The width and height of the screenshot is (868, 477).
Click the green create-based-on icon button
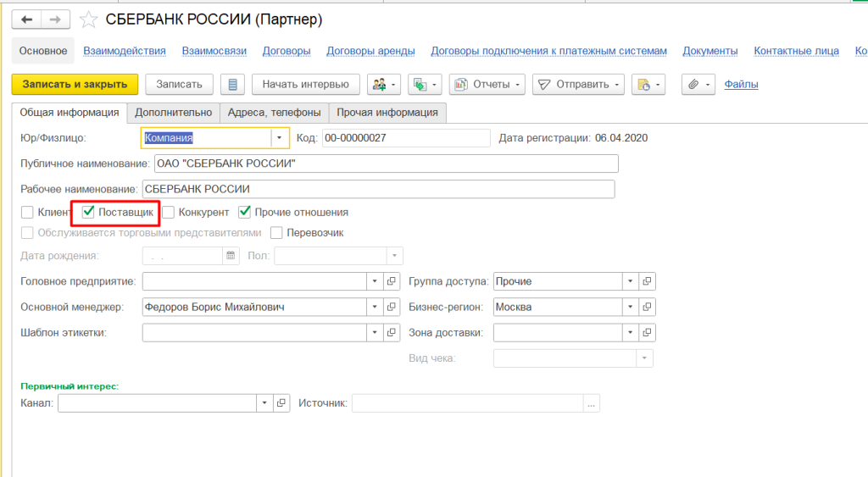[x=424, y=84]
